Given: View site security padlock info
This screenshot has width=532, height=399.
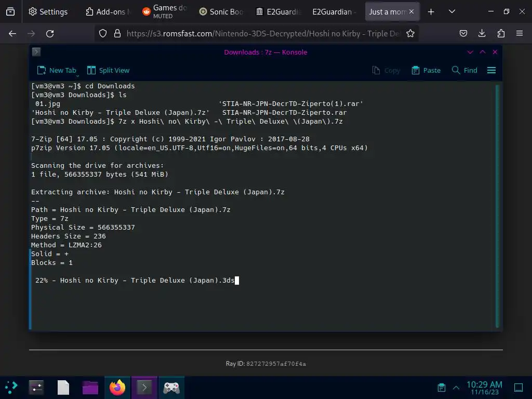Looking at the screenshot, I should (x=117, y=34).
